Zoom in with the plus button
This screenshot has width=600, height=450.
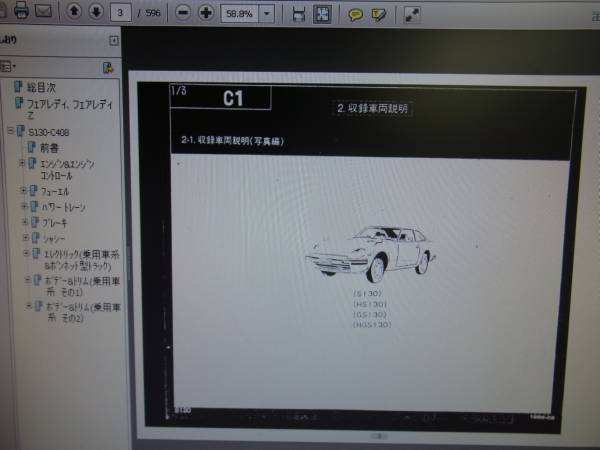point(206,13)
